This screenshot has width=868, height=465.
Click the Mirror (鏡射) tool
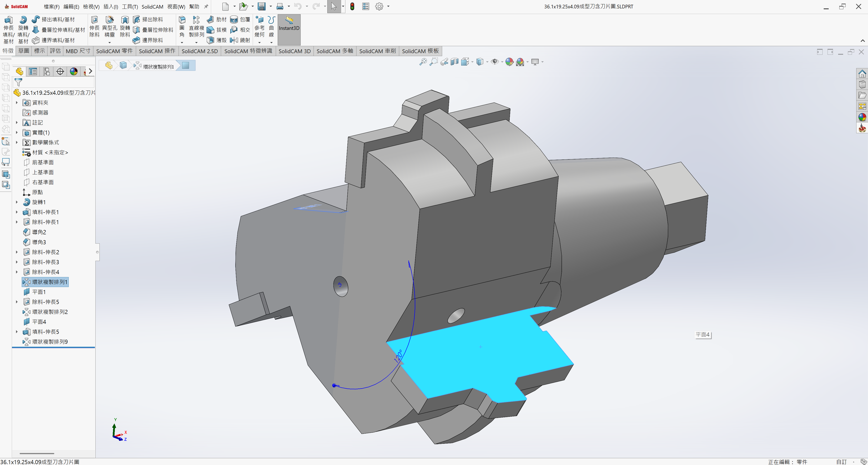coord(240,40)
